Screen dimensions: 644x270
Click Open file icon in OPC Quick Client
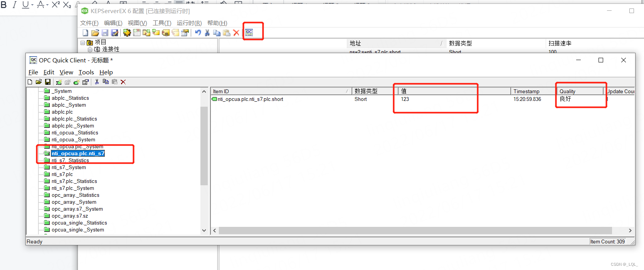point(39,82)
